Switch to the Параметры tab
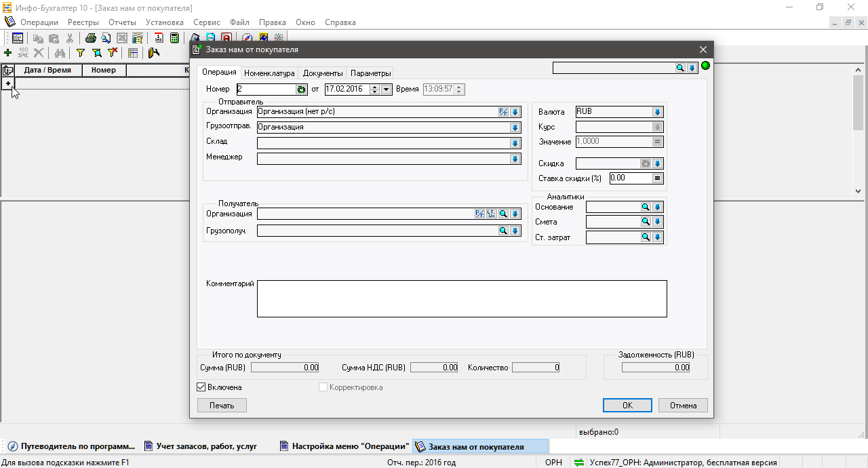The width and height of the screenshot is (868, 468). [370, 73]
